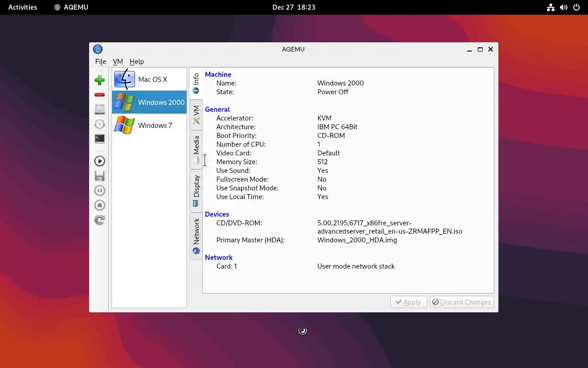Click the 'CD/DVD-ROM:' label

tap(239, 223)
